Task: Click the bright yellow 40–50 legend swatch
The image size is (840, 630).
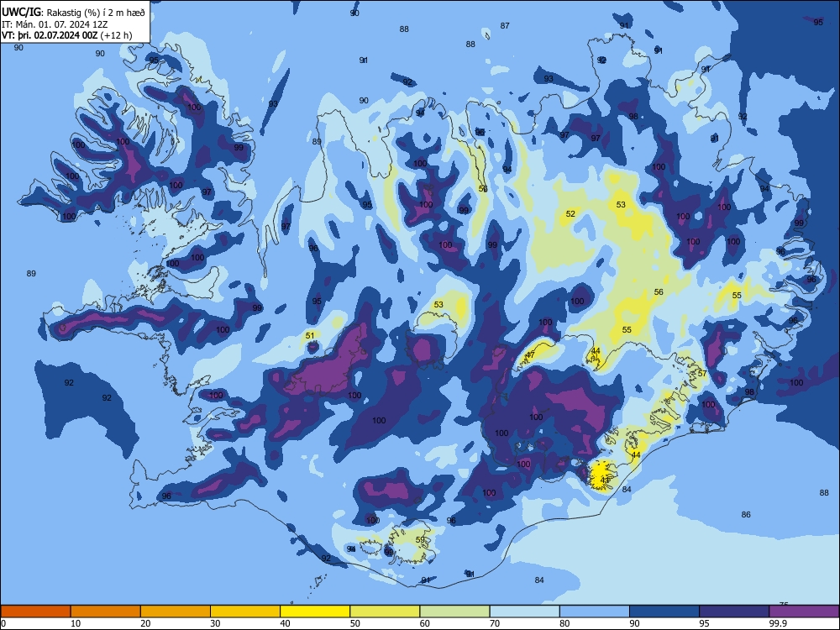Action: pyautogui.click(x=315, y=612)
